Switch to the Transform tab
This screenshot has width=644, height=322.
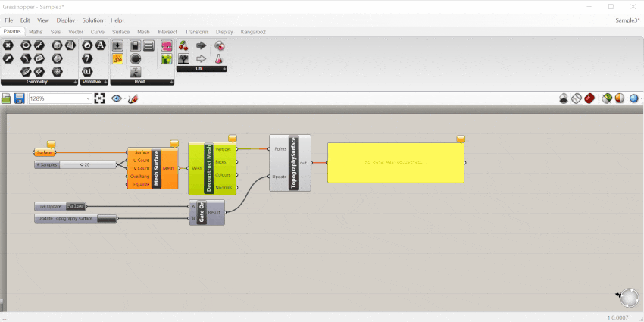tap(196, 32)
